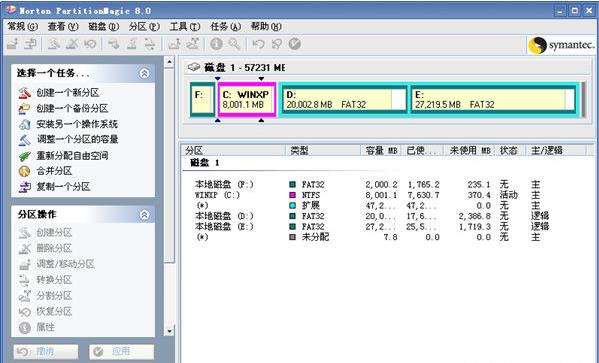599x363 pixels.
Task: Click the blue info properties toolbar icon
Action: 216,44
